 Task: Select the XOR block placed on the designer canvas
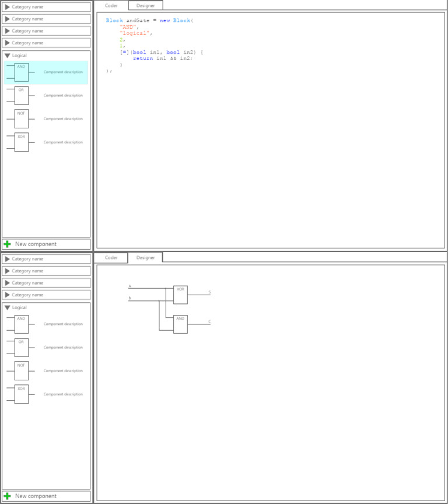(x=181, y=295)
